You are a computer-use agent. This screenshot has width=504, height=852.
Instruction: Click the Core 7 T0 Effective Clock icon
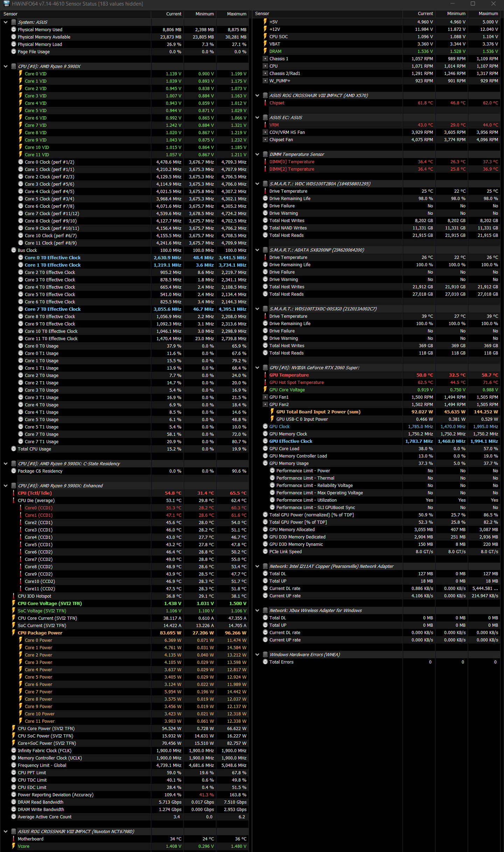pyautogui.click(x=21, y=309)
